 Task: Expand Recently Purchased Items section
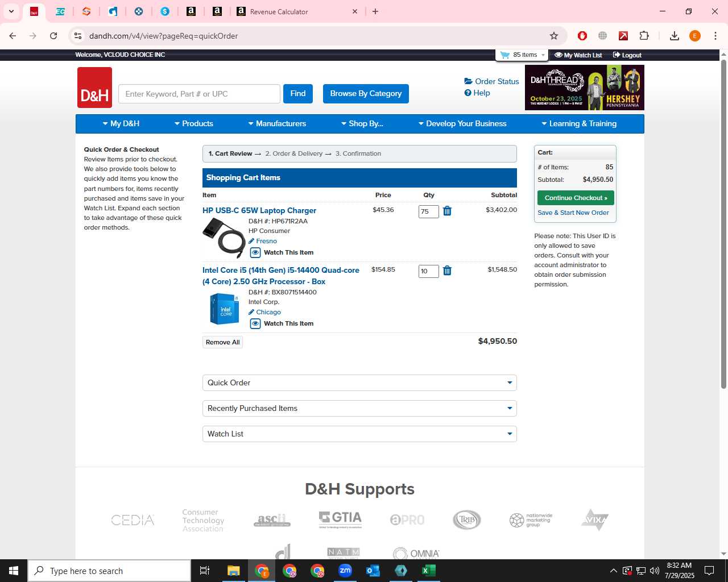pyautogui.click(x=359, y=408)
